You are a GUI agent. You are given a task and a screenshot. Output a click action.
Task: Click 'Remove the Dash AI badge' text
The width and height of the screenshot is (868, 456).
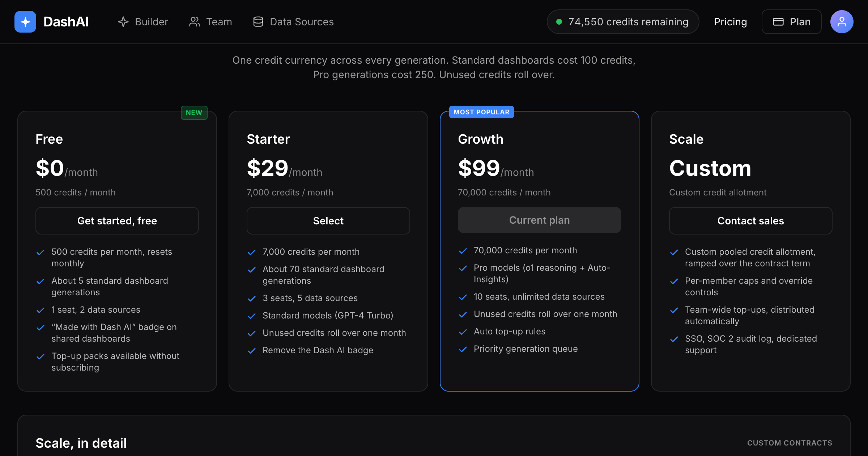(x=318, y=350)
